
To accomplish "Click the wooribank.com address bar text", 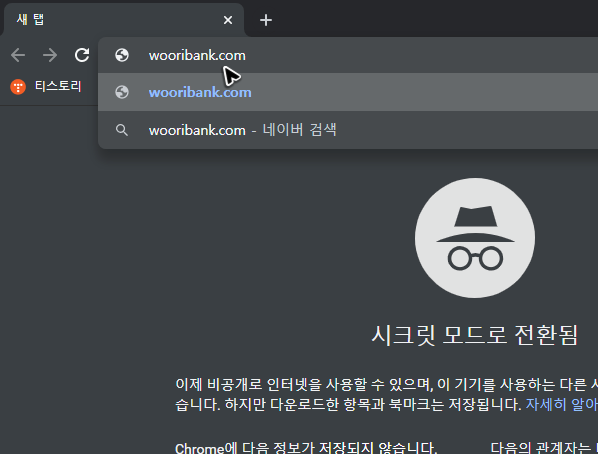I will 197,56.
